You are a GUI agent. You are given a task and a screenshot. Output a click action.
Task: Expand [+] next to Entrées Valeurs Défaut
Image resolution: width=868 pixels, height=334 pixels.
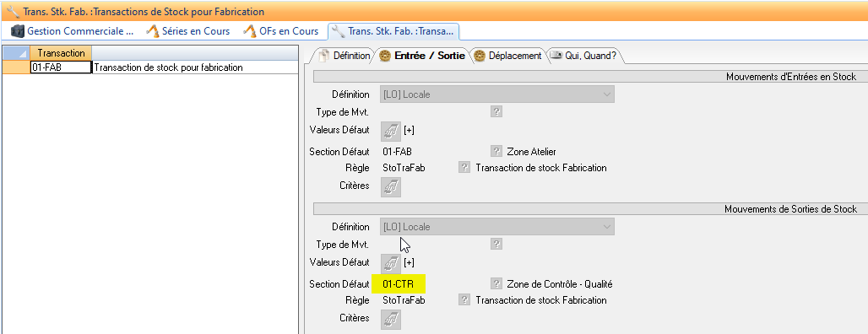click(409, 131)
